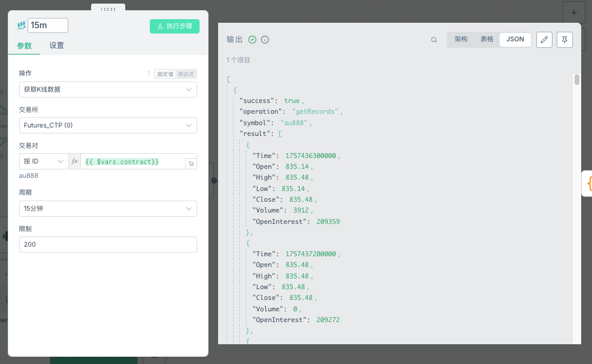This screenshot has height=364, width=592.
Task: Switch output to 表格 view
Action: point(487,40)
